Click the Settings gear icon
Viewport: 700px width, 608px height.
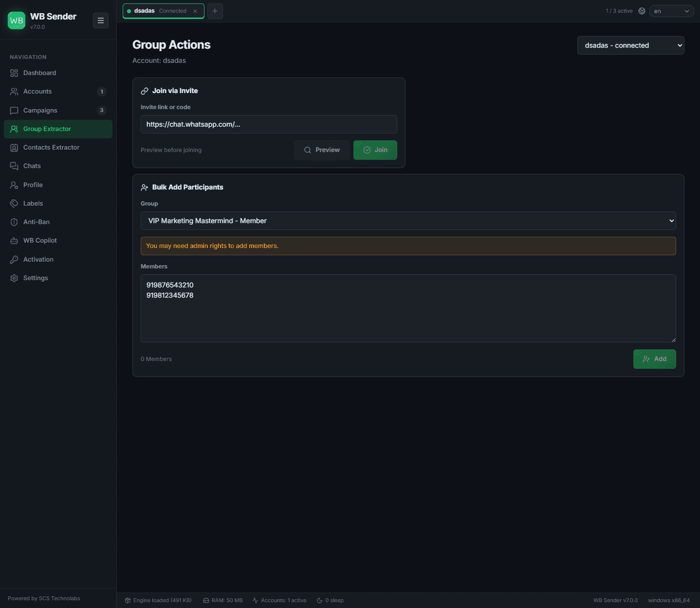14,278
